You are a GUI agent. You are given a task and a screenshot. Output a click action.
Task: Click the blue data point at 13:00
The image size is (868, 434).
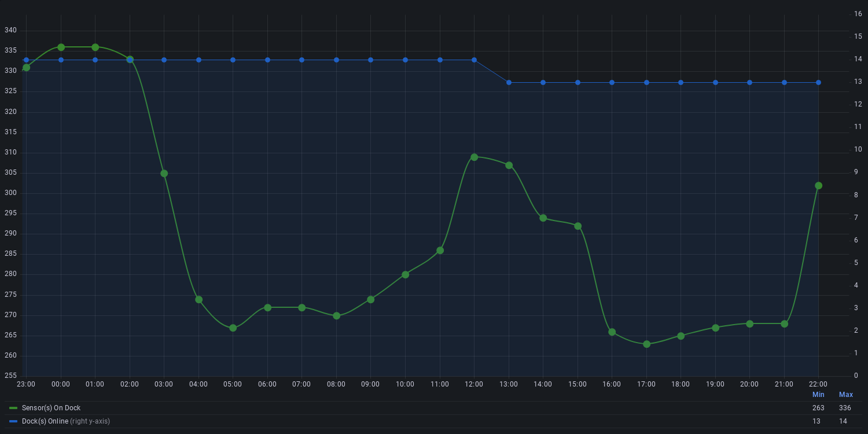pyautogui.click(x=509, y=82)
